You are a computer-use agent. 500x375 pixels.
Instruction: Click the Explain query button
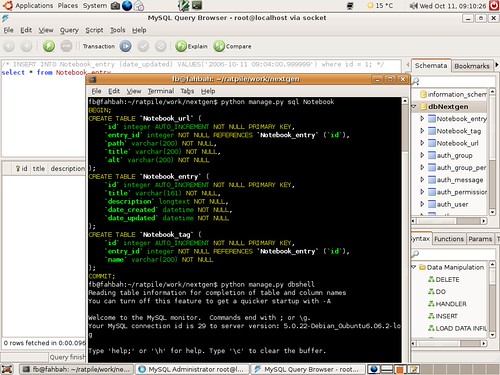click(191, 46)
